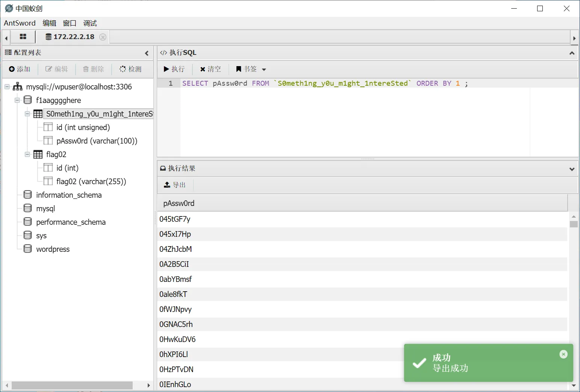Select the wordpress database
The height and width of the screenshot is (392, 580).
[53, 249]
